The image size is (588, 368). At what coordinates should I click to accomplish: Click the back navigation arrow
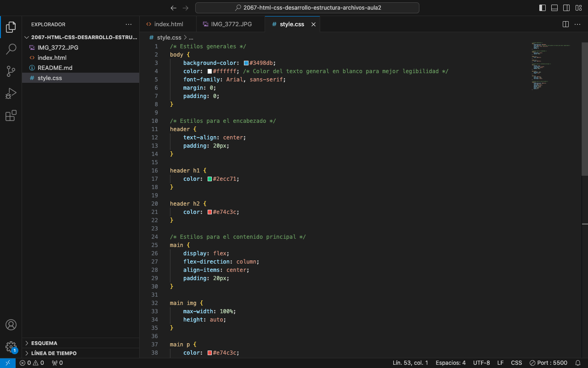[x=173, y=8]
